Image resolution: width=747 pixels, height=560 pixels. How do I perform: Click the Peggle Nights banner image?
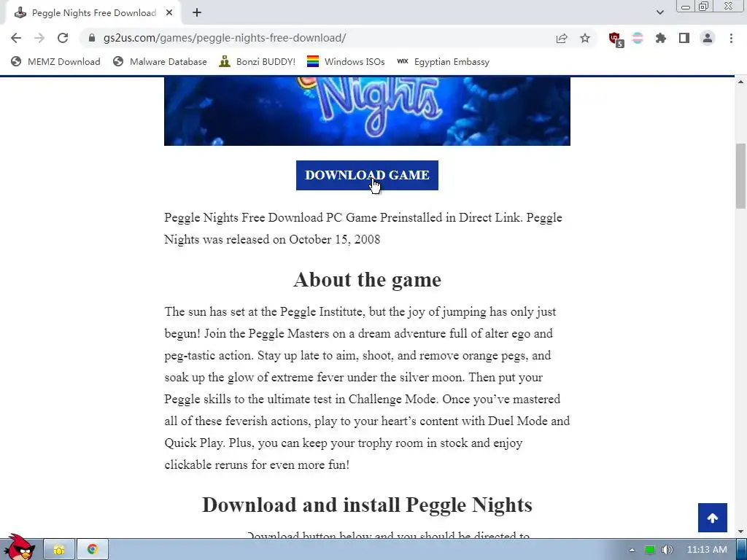tap(367, 111)
